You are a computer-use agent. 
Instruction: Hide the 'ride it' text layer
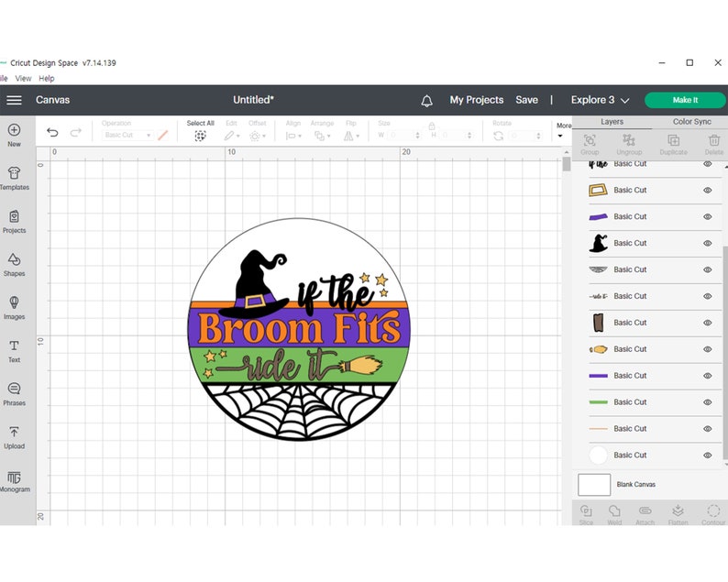708,296
